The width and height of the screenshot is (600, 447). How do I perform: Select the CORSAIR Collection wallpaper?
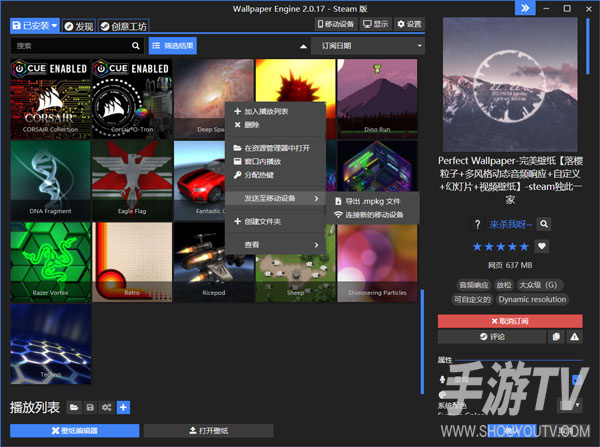coord(51,99)
